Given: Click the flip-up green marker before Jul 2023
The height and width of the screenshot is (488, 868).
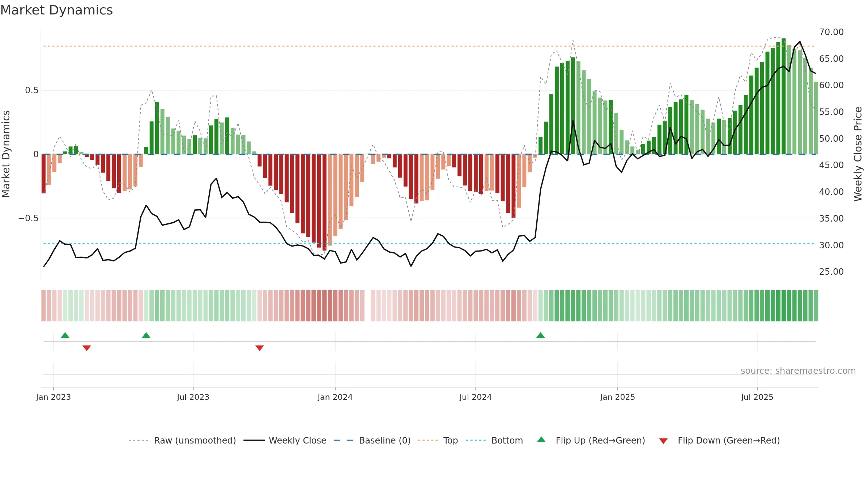Looking at the screenshot, I should (146, 335).
